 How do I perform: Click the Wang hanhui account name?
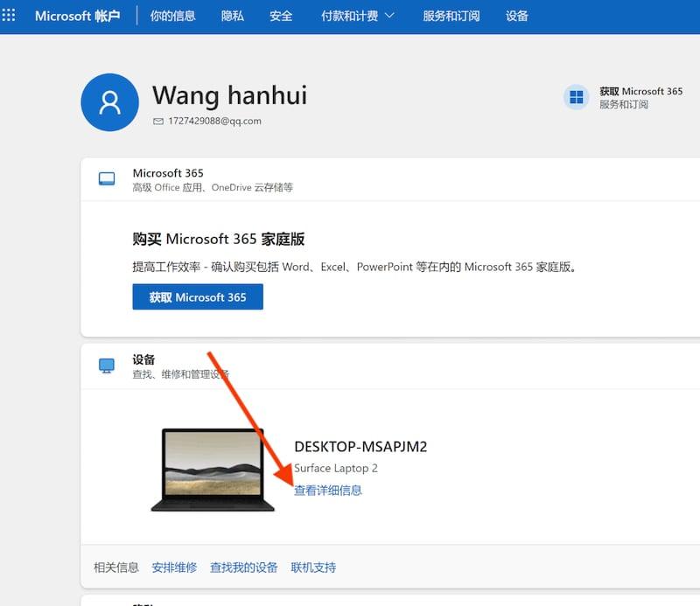click(229, 95)
